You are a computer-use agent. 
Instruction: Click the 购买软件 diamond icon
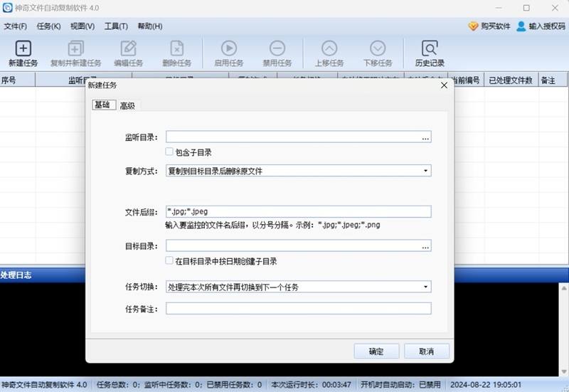tap(473, 26)
